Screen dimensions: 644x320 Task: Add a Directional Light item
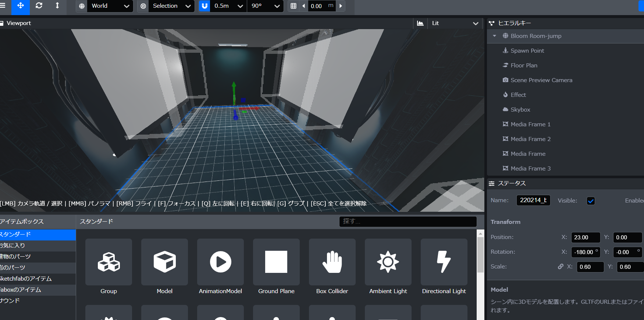click(444, 262)
